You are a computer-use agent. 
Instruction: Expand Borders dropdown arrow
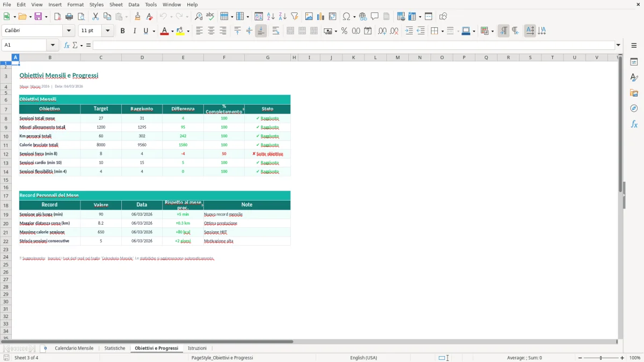pos(442,31)
